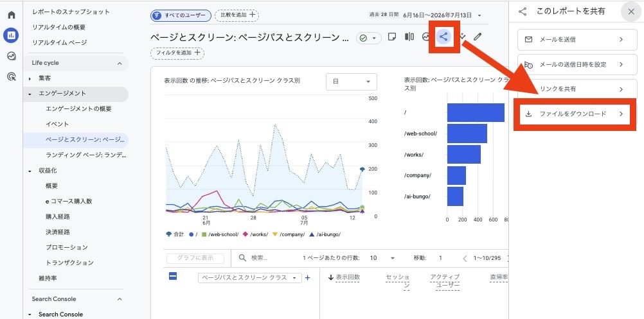Open the insights trend icon
The width and height of the screenshot is (644, 319).
[425, 37]
